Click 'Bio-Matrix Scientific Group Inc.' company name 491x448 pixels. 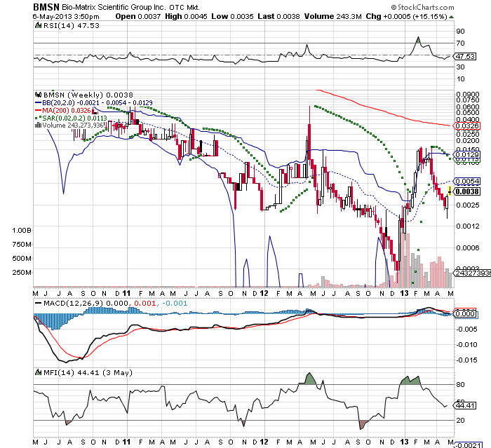click(x=114, y=7)
